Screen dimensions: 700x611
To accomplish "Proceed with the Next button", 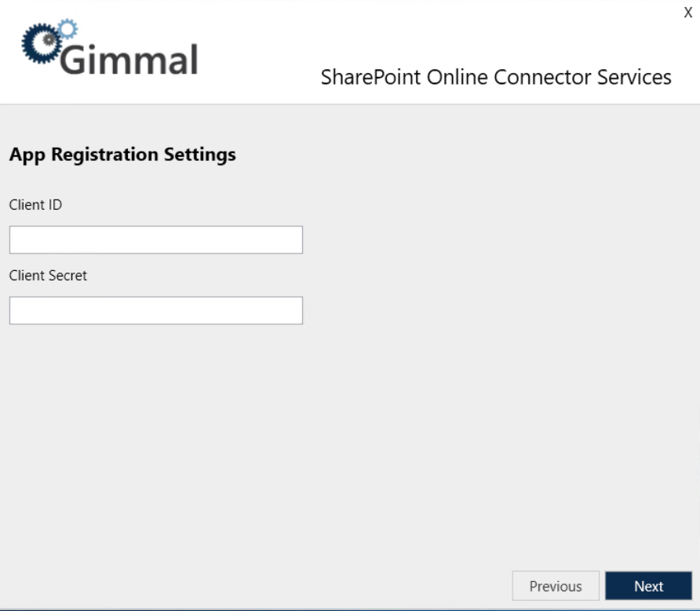I will click(x=649, y=586).
